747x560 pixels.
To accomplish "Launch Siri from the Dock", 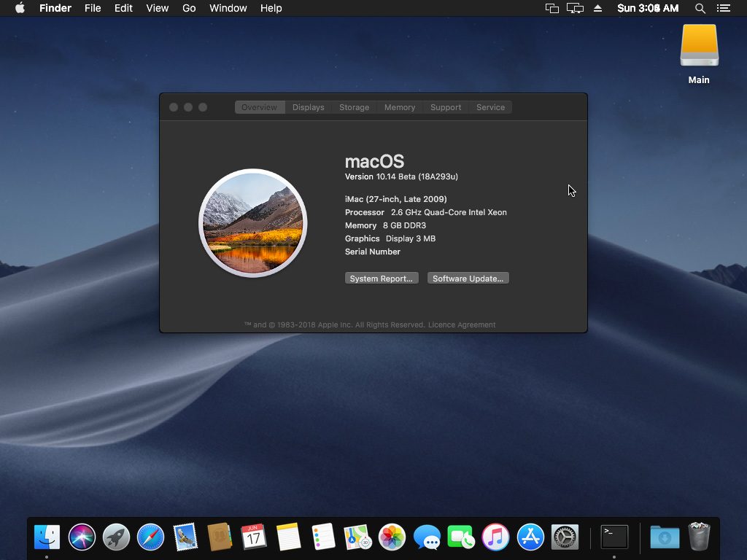I will [82, 537].
